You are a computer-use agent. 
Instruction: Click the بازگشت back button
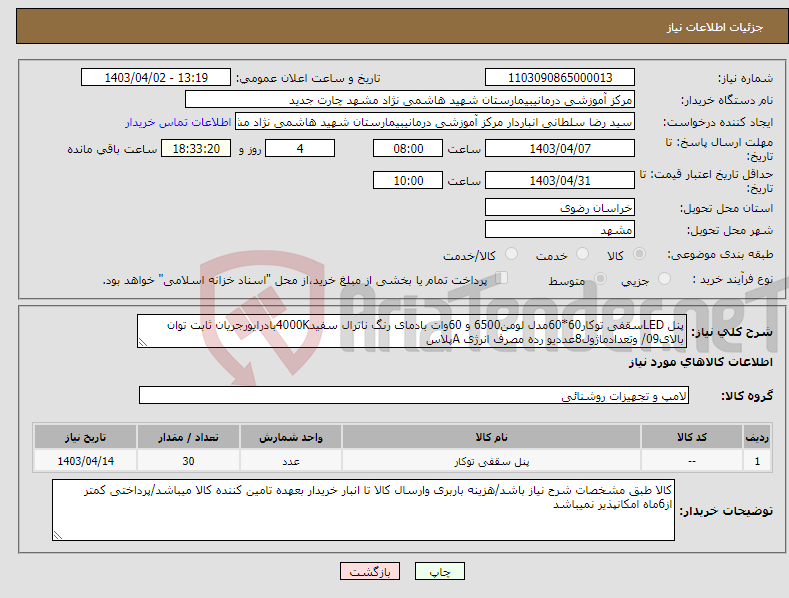point(370,571)
